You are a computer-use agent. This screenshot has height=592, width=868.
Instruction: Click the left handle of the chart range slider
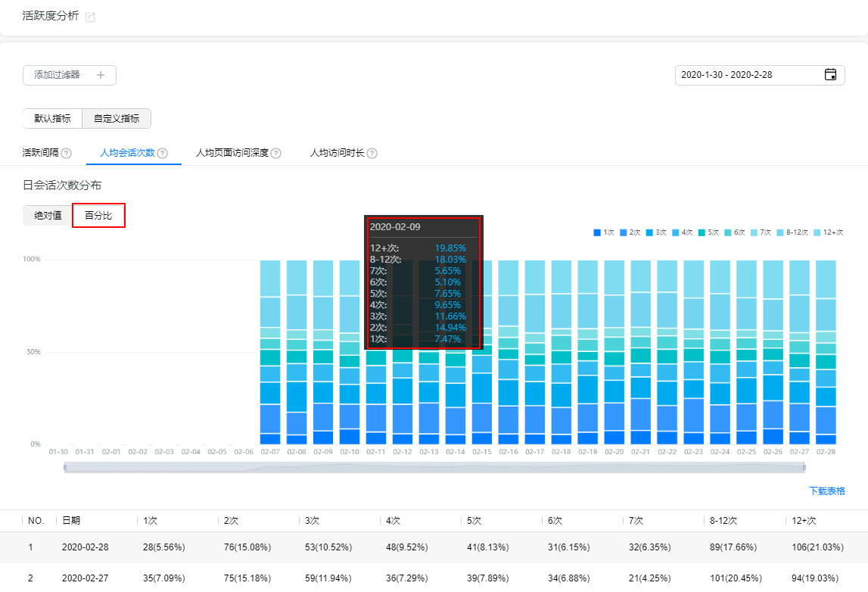65,468
